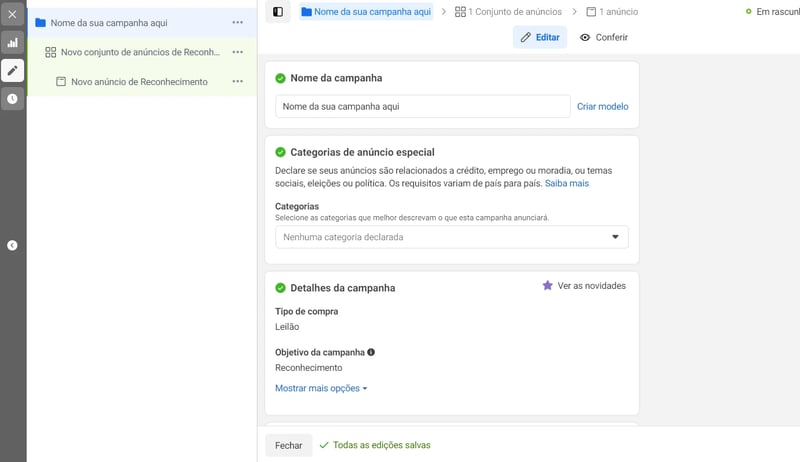This screenshot has height=462, width=800.
Task: Switch to the Conferir tab
Action: [x=604, y=38]
